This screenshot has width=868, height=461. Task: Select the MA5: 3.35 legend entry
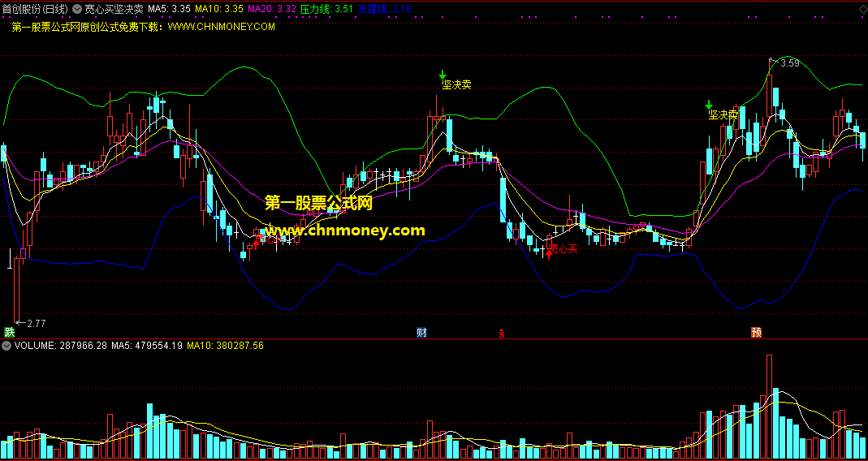170,10
